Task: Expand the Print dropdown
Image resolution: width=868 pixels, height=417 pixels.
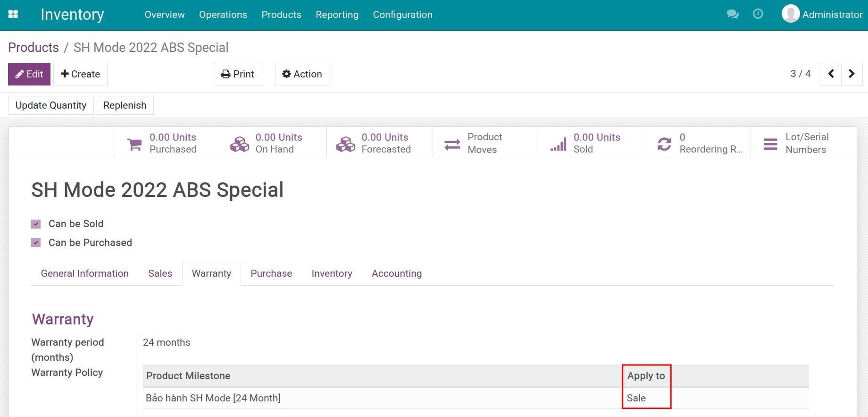Action: 238,74
